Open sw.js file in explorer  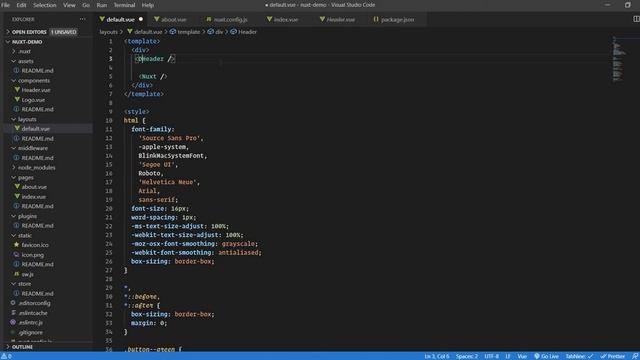(x=27, y=274)
